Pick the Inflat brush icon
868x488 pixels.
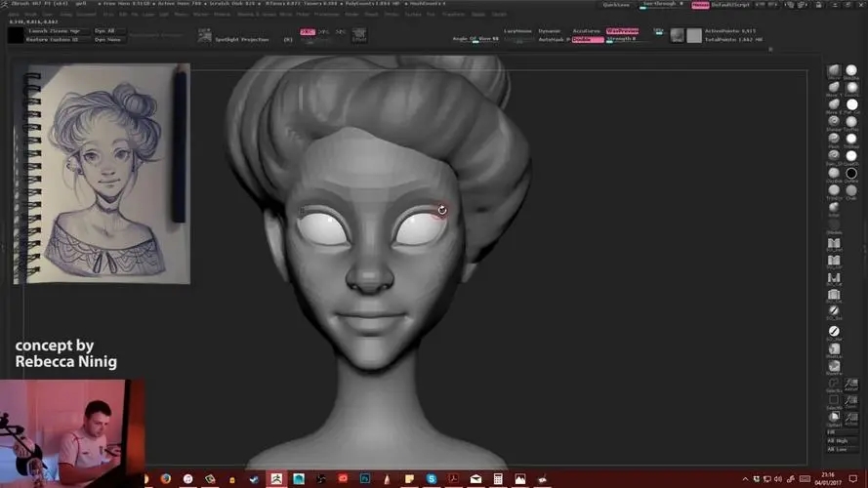tap(834, 207)
